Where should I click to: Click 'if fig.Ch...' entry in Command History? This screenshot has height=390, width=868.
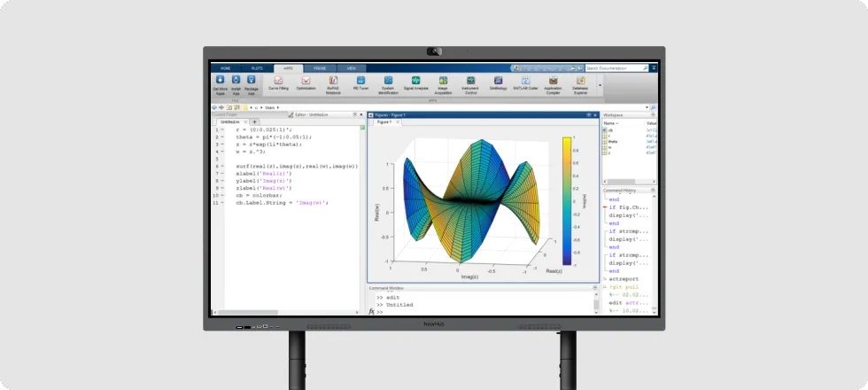click(x=628, y=207)
